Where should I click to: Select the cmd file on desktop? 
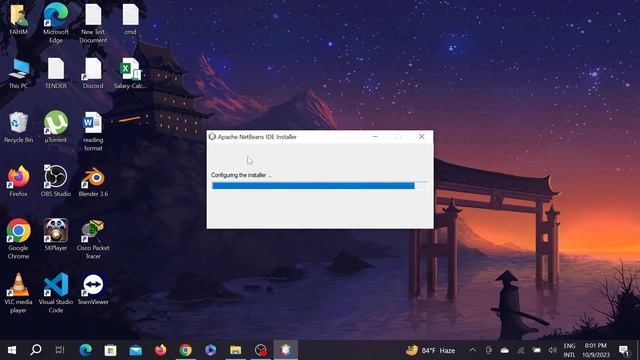click(x=131, y=19)
